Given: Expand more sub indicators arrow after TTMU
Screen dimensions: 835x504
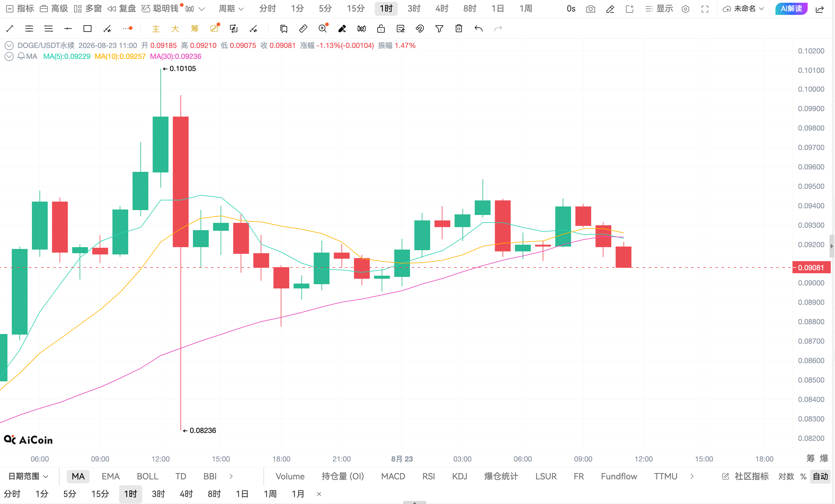Looking at the screenshot, I should (x=692, y=477).
